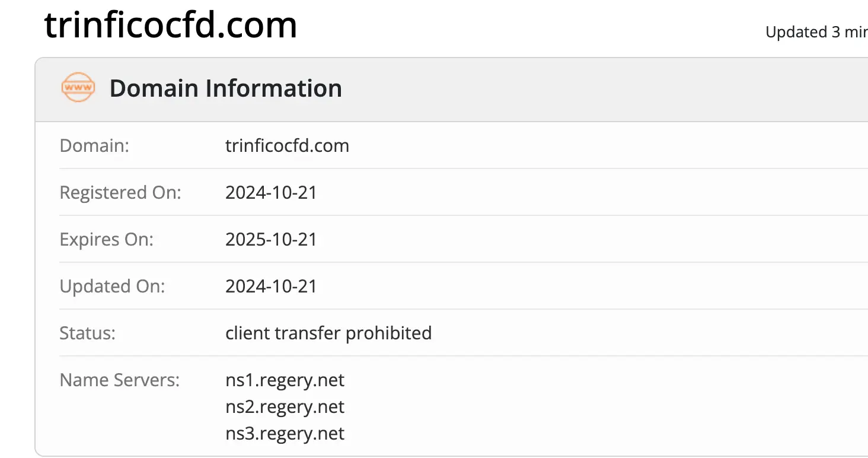Click the 'Registered On:' label
This screenshot has width=868, height=458.
pyautogui.click(x=120, y=192)
